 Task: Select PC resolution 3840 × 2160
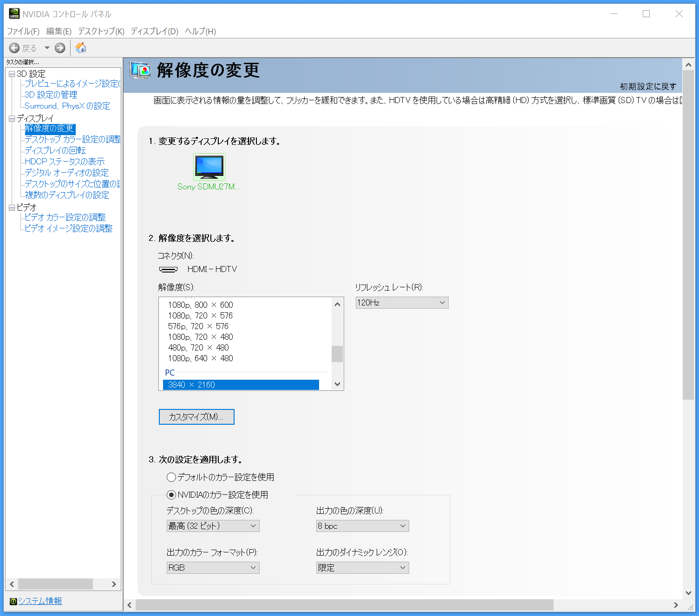point(241,385)
